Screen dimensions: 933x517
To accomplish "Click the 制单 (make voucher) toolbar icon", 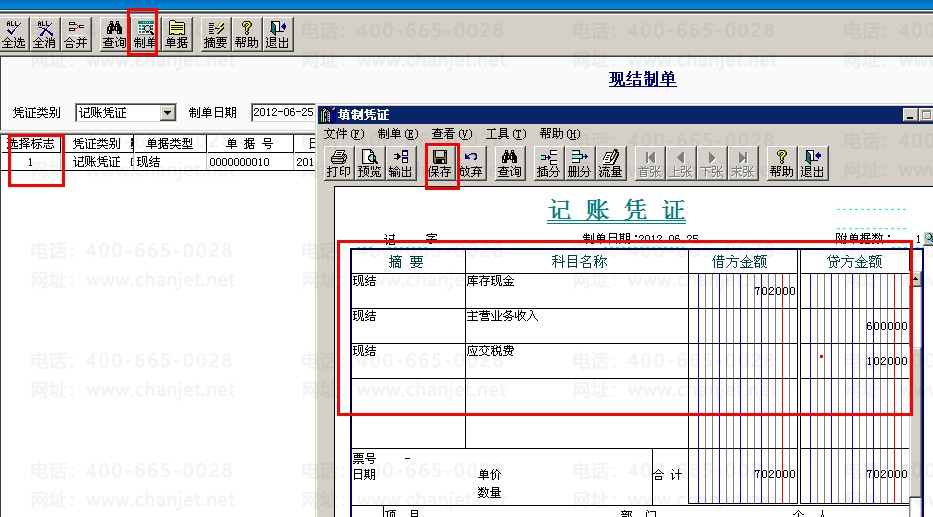I will (x=145, y=35).
